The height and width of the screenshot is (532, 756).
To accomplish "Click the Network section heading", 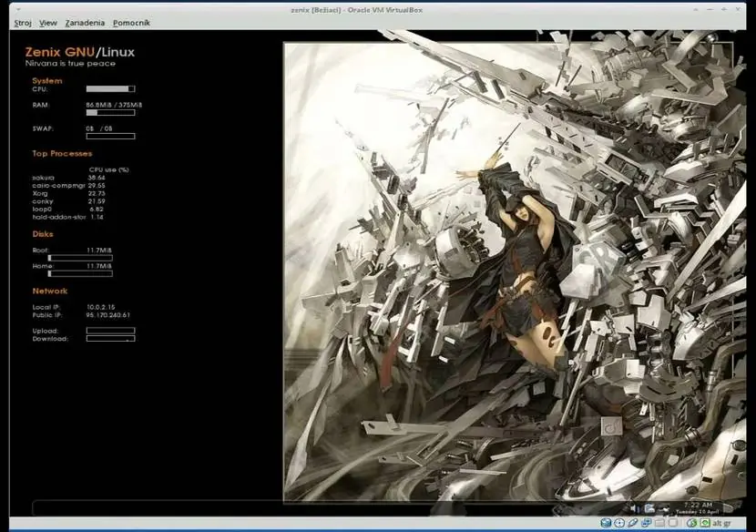I will (50, 291).
